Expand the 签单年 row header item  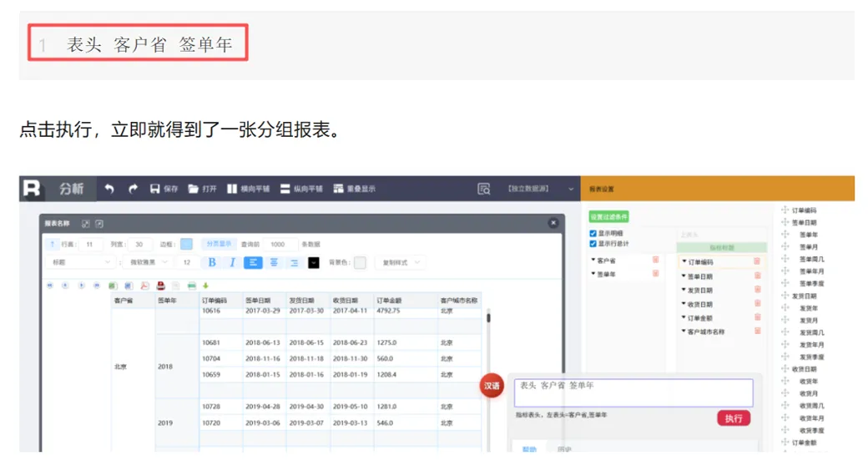pos(593,274)
